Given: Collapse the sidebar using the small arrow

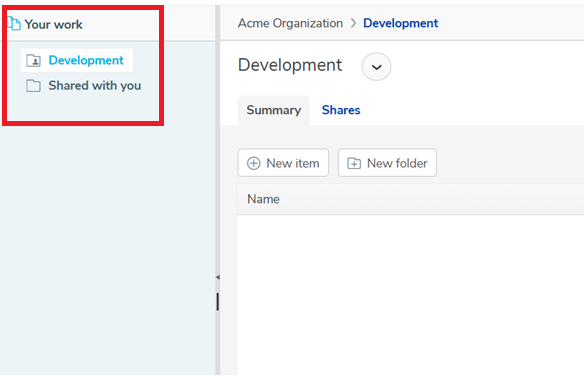Looking at the screenshot, I should click(218, 277).
